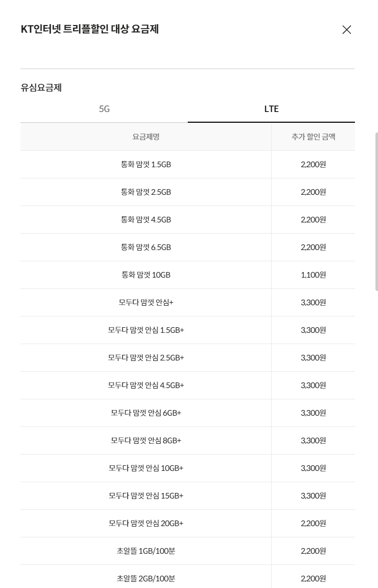The width and height of the screenshot is (378, 588).
Task: Click the 요금제명 column header
Action: click(146, 137)
